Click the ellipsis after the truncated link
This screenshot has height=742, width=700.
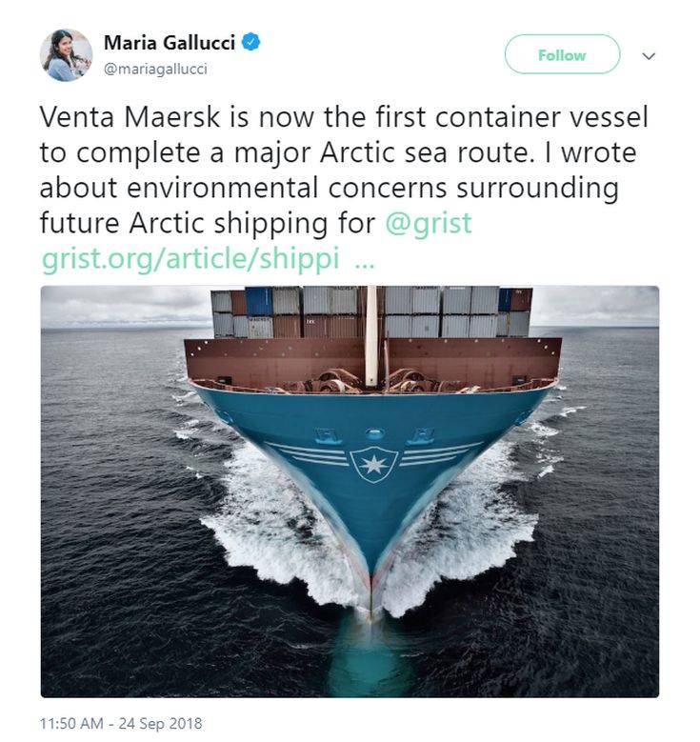[365, 265]
